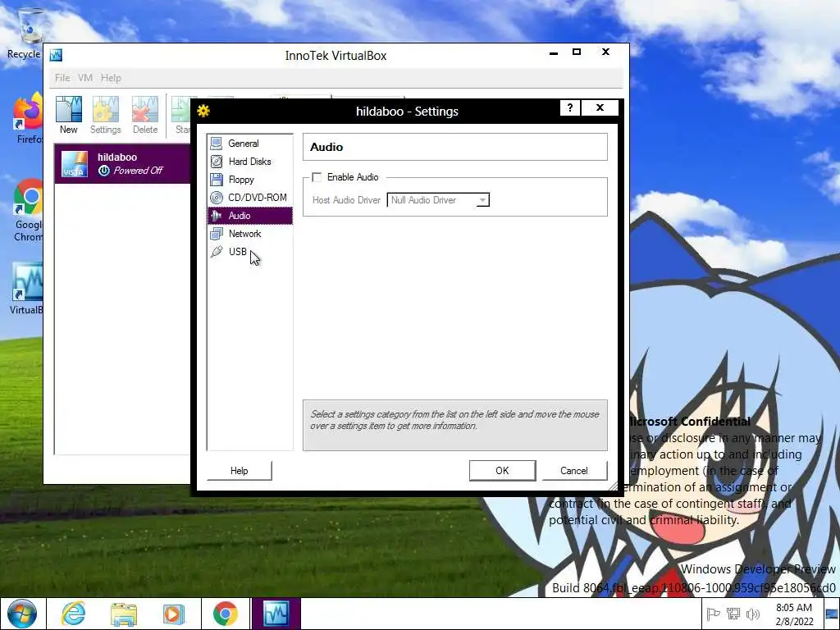The height and width of the screenshot is (630, 840).
Task: Click the volume speaker tray icon
Action: tap(753, 614)
